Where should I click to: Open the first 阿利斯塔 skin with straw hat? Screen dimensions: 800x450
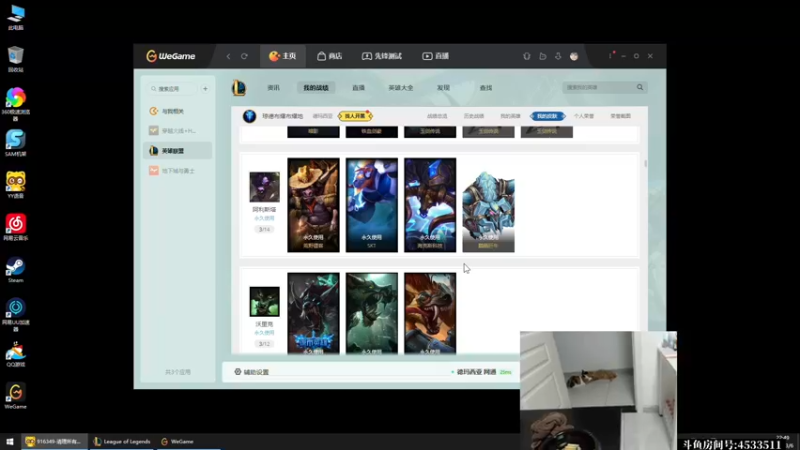point(313,205)
